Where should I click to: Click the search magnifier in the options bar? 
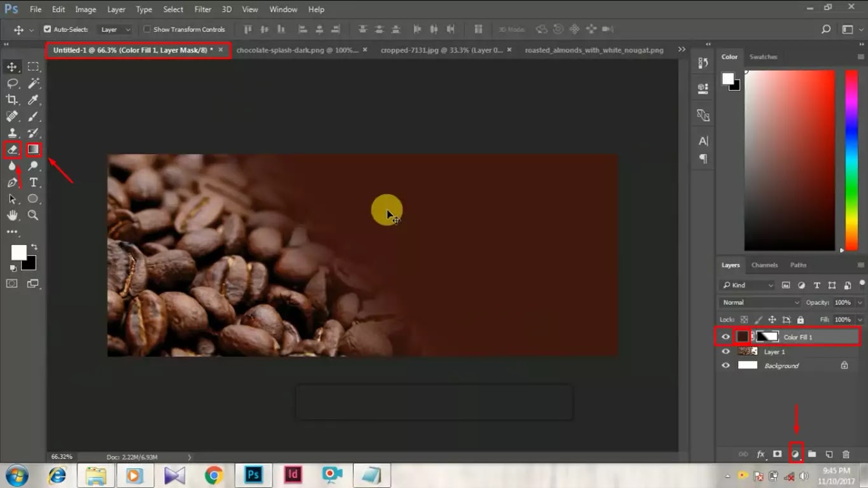pyautogui.click(x=826, y=29)
